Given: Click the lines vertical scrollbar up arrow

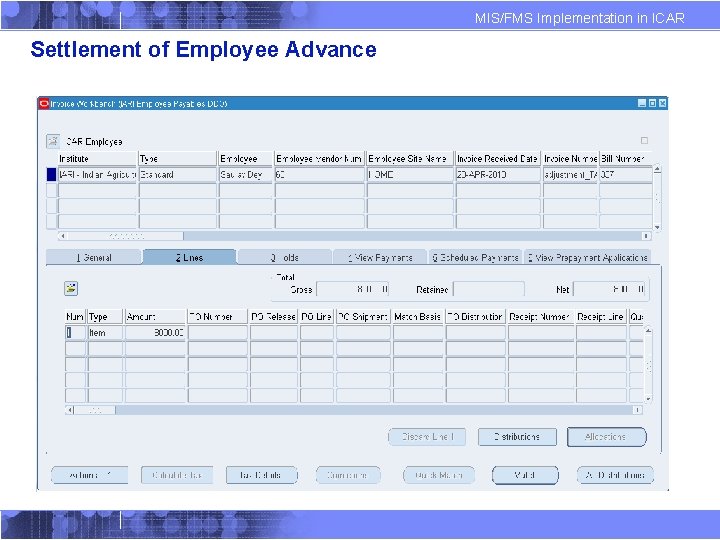Looking at the screenshot, I should 648,331.
